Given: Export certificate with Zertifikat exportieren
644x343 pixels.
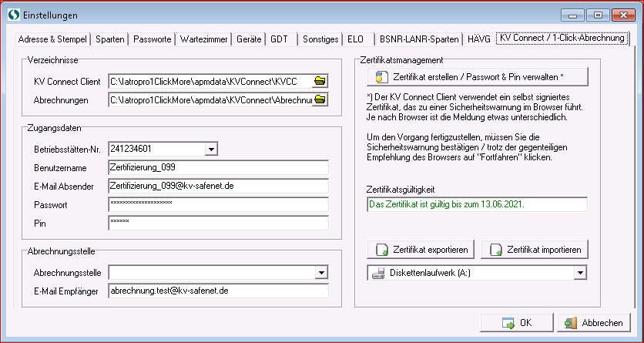Looking at the screenshot, I should click(422, 250).
